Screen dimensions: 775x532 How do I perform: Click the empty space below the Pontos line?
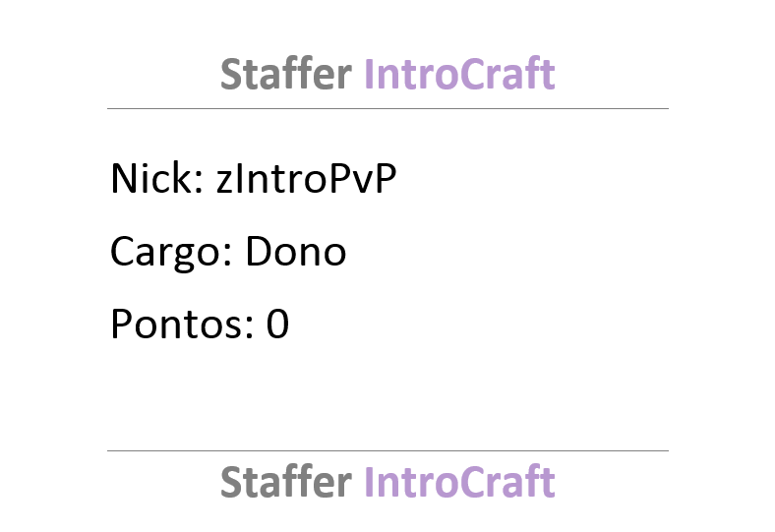pos(387,395)
